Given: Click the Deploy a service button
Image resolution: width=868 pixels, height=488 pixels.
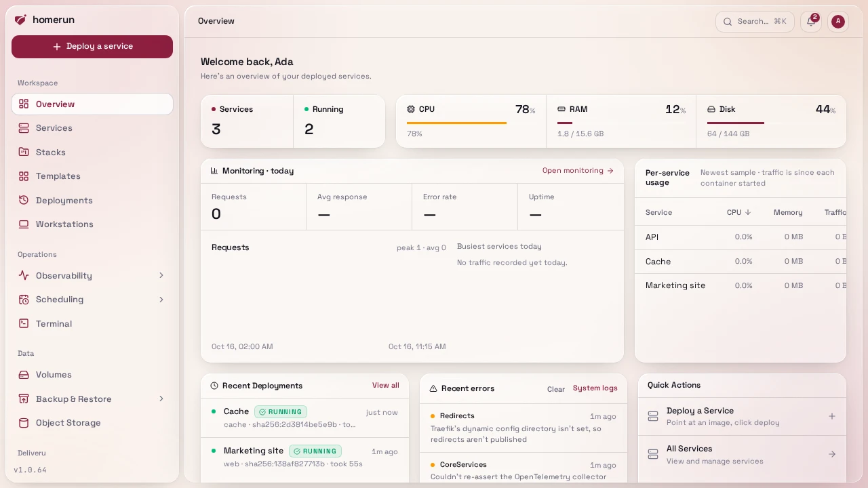Looking at the screenshot, I should click(92, 47).
